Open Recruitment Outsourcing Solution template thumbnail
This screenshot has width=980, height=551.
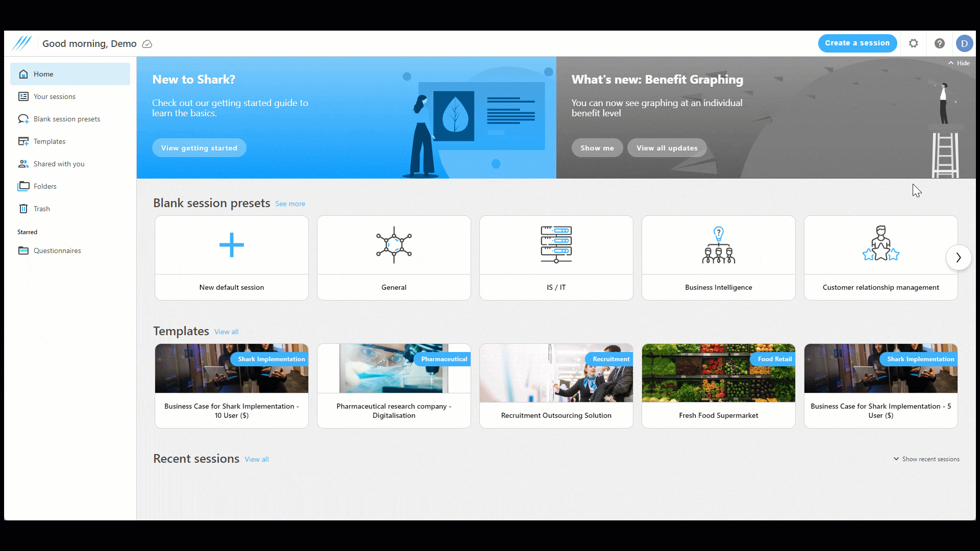pyautogui.click(x=556, y=373)
